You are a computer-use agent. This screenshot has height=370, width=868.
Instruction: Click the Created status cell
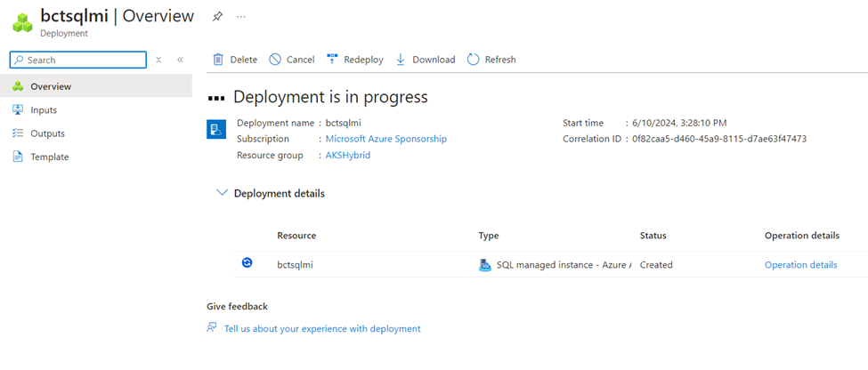coord(656,265)
